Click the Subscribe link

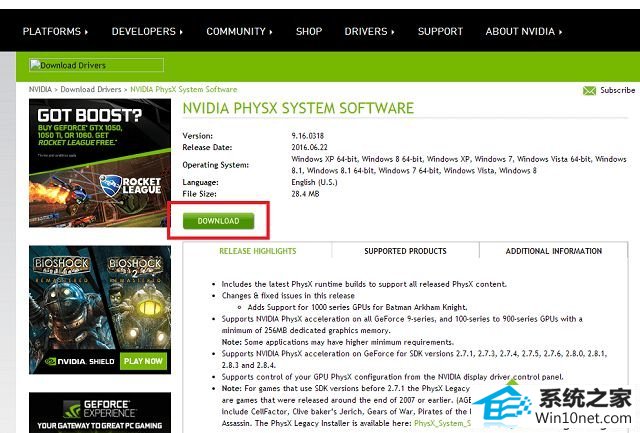[x=618, y=90]
